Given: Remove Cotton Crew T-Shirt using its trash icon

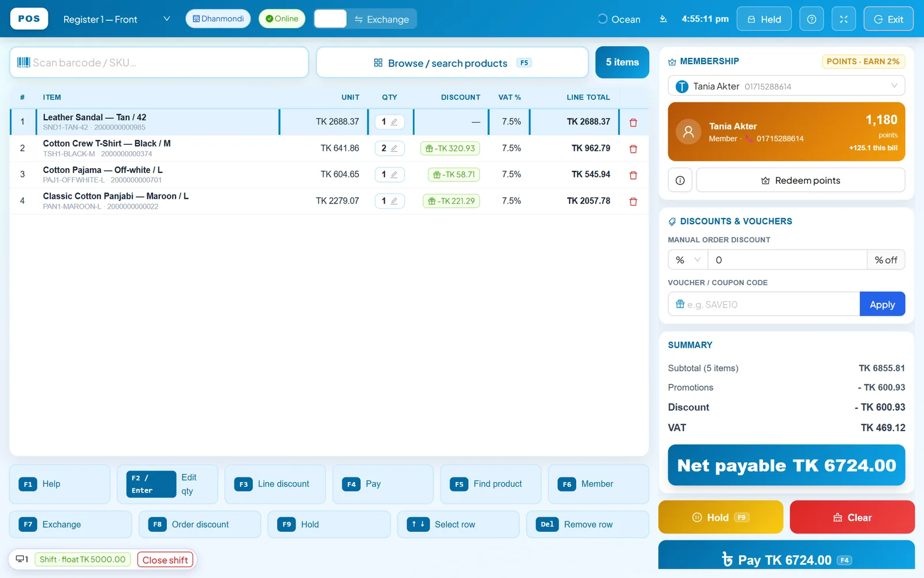Looking at the screenshot, I should pyautogui.click(x=633, y=149).
